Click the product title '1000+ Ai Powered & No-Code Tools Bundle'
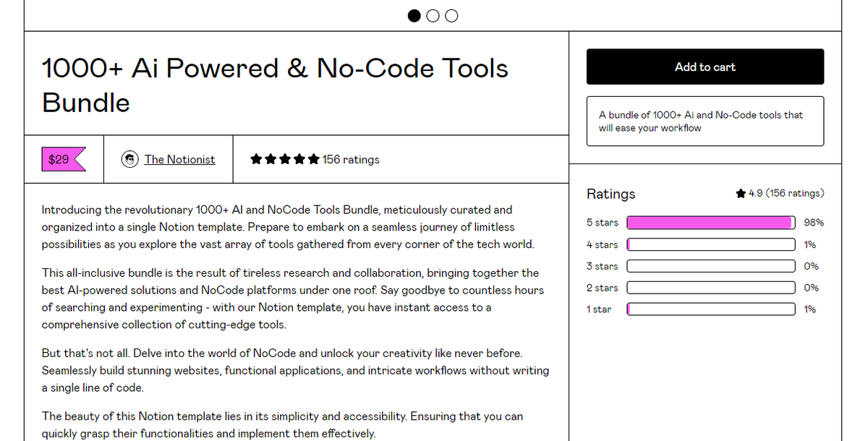The image size is (868, 441). 276,85
